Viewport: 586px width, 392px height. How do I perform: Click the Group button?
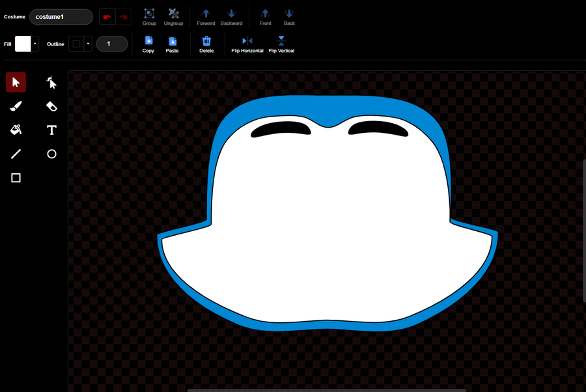point(149,17)
